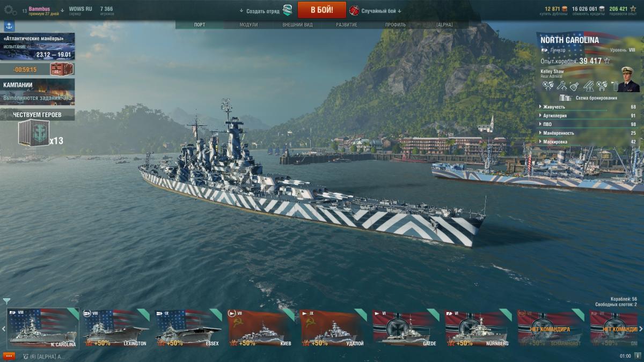Click the blue anchor icon
Screen dimensions: 644x362
[x=9, y=26]
